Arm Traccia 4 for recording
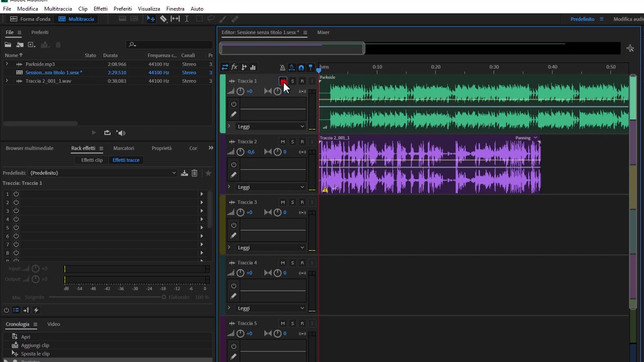 coord(302,263)
